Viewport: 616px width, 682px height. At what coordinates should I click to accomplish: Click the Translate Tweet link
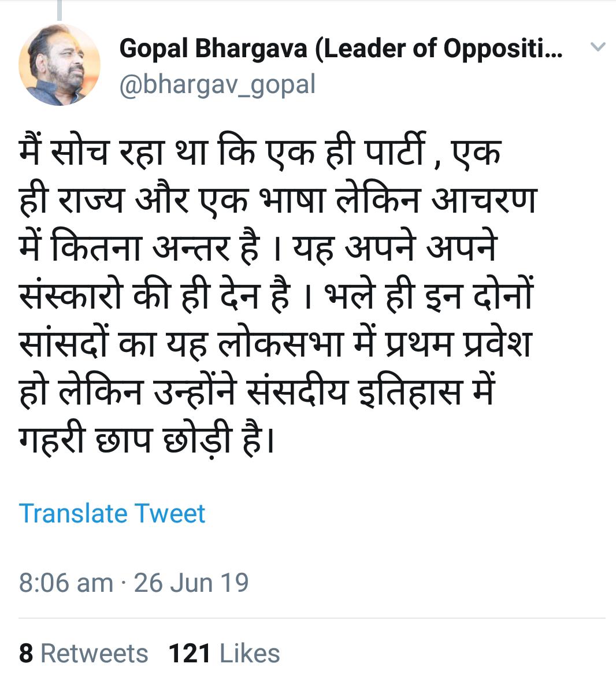[112, 513]
